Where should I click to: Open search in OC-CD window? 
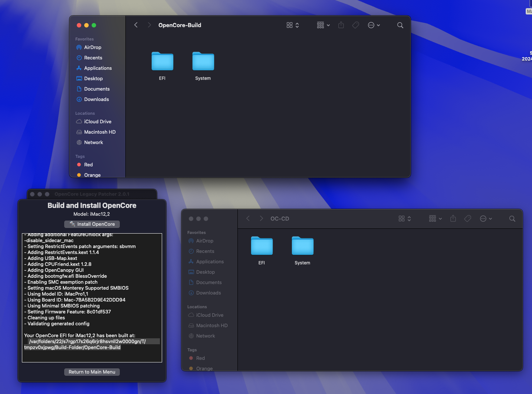[512, 218]
